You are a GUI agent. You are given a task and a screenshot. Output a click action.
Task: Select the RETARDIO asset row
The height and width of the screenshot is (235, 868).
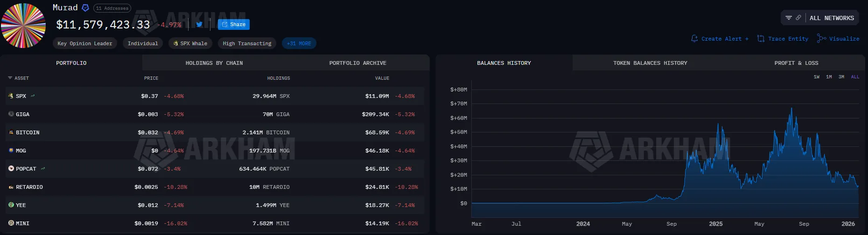coord(215,187)
